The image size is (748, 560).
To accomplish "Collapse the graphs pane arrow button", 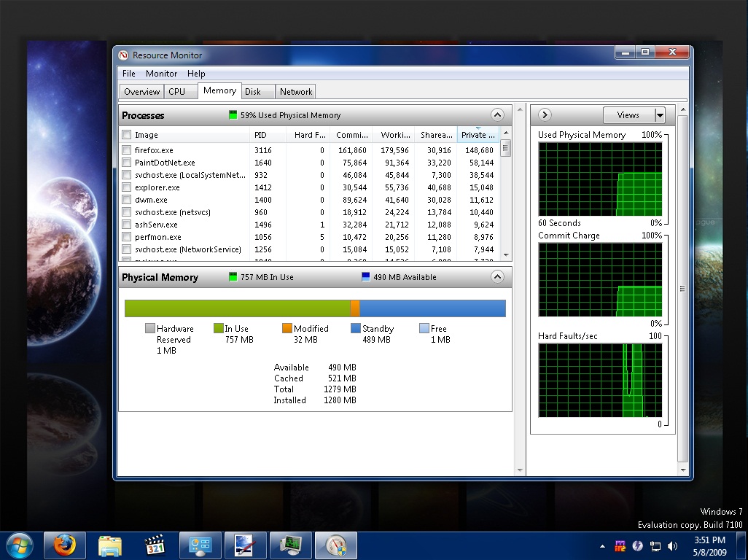I will pyautogui.click(x=545, y=115).
